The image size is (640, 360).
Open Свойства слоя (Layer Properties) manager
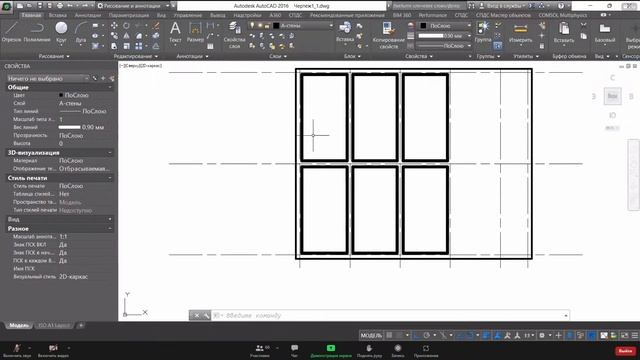point(234,35)
